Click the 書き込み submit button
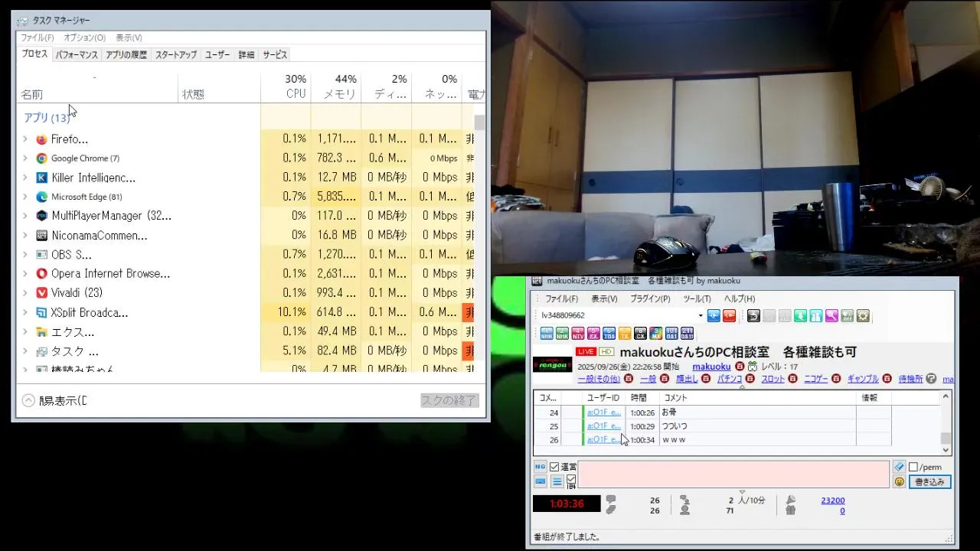The width and height of the screenshot is (980, 551). click(930, 482)
